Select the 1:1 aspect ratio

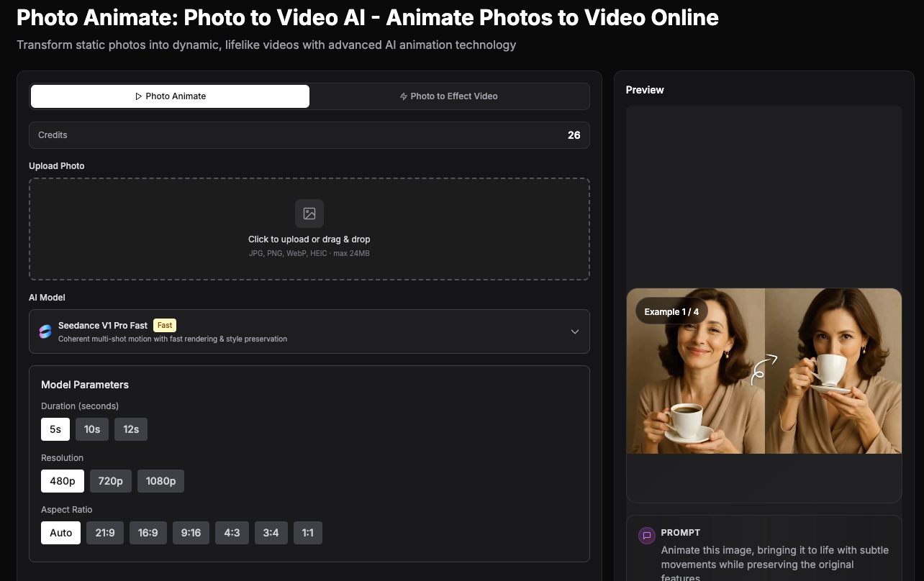pos(308,532)
